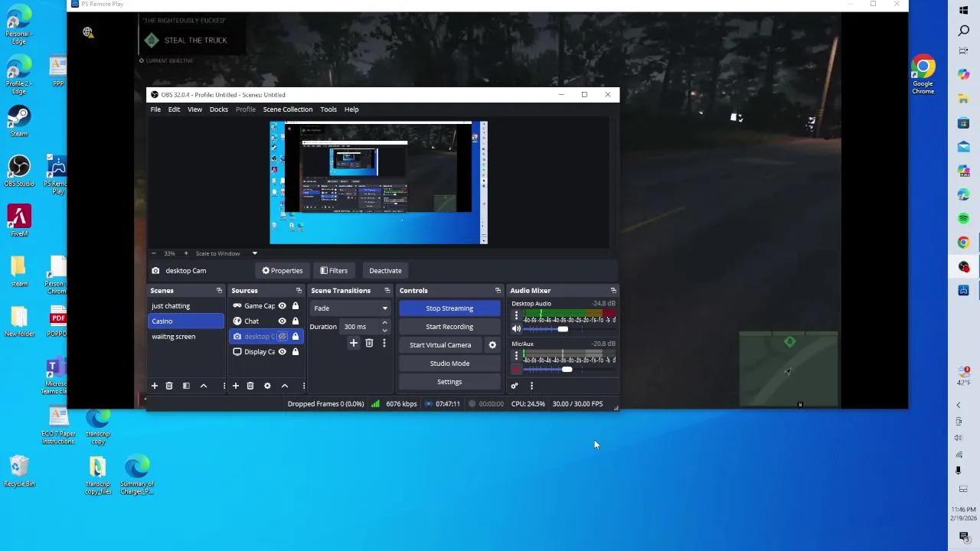Click Stop Streaming button

[x=449, y=308]
